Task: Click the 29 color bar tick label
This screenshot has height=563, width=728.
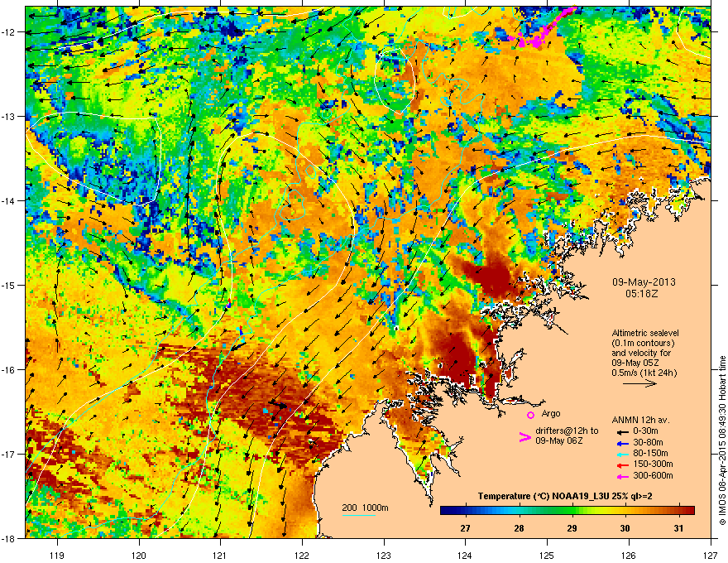Action: pos(572,528)
